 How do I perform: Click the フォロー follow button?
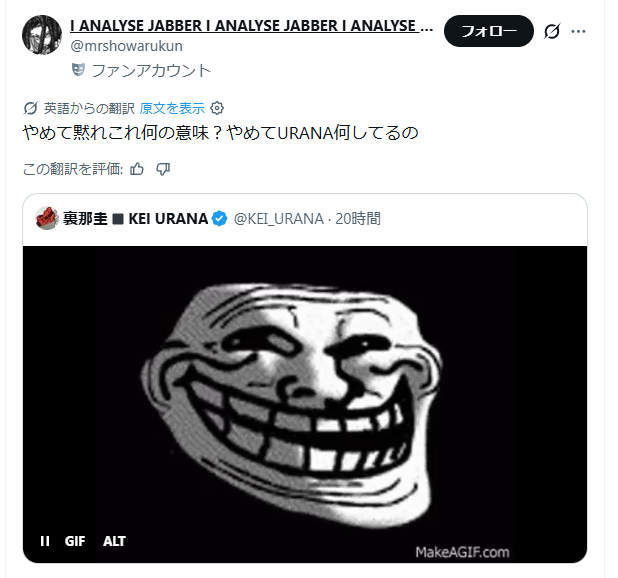(489, 31)
